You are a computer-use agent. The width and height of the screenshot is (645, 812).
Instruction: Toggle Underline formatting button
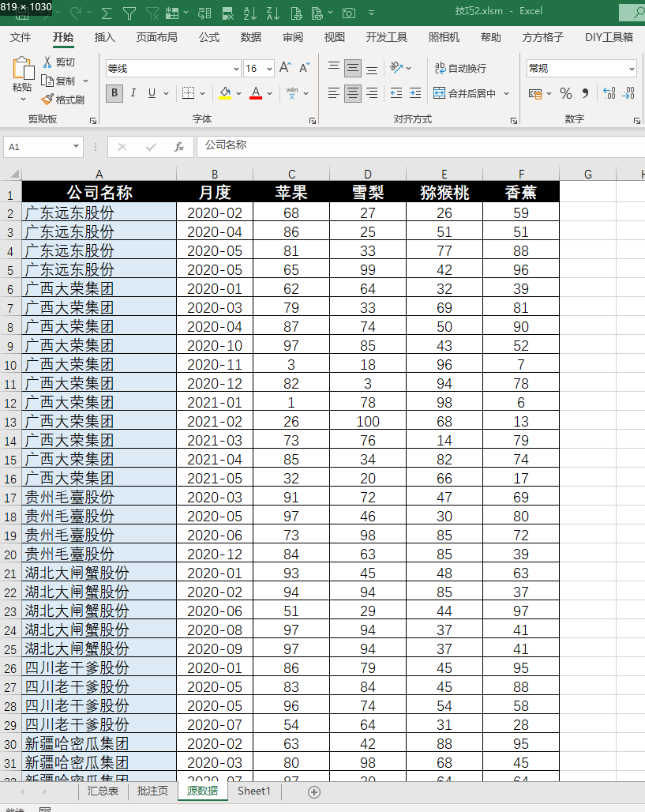tap(152, 93)
